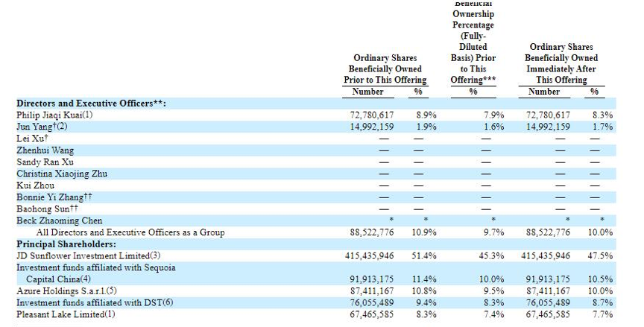The height and width of the screenshot is (327, 644).
Task: Select All Directors and Executive Officers as a Group
Action: 125,232
